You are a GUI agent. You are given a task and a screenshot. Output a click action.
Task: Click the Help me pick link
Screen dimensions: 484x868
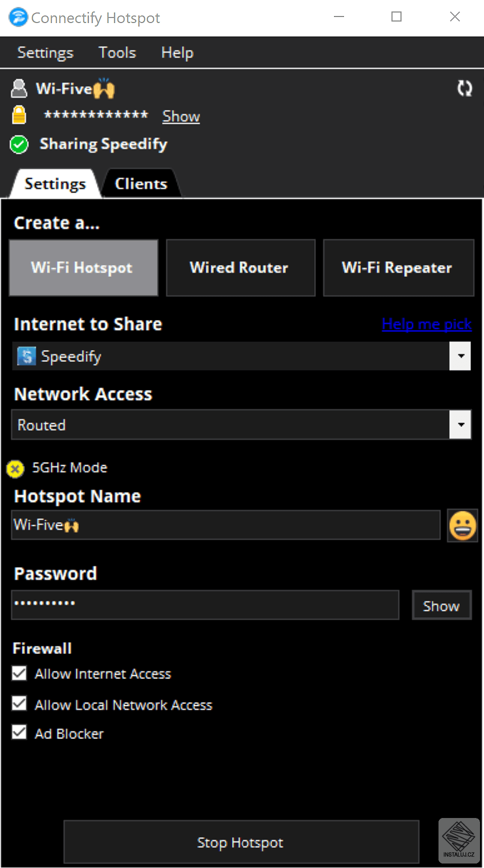coord(427,324)
